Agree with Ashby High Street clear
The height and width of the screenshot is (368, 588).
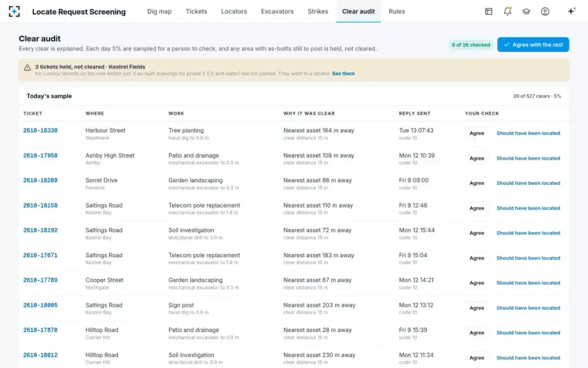click(477, 158)
